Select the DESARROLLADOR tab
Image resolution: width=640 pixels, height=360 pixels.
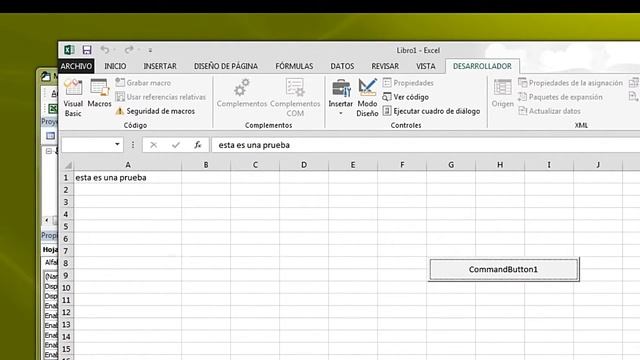tap(482, 66)
